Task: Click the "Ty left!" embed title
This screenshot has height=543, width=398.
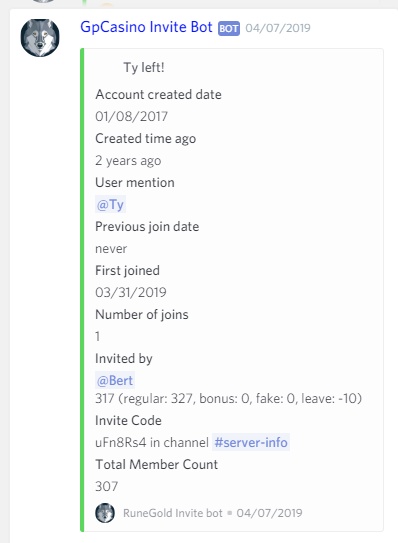Action: tap(144, 68)
